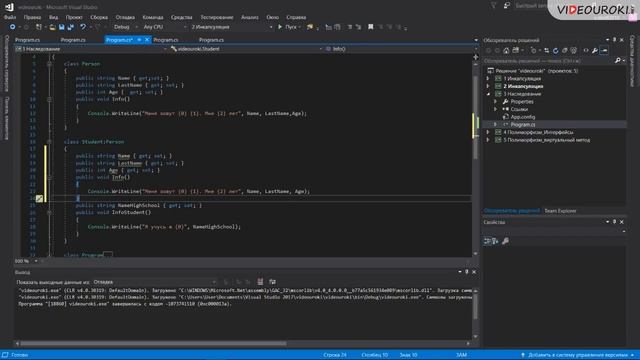Viewport: 640px width, 360px height.
Task: Open the Справка menu
Action: click(x=296, y=17)
